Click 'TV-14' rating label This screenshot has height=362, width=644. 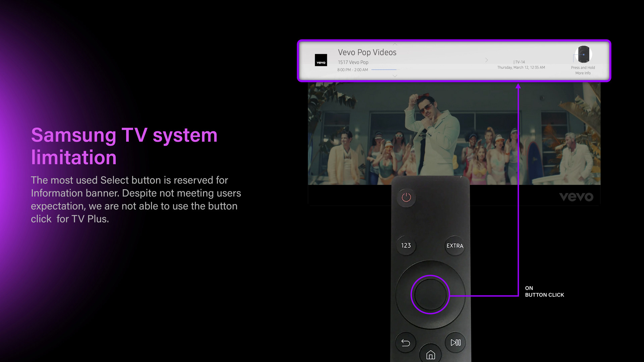(x=520, y=62)
